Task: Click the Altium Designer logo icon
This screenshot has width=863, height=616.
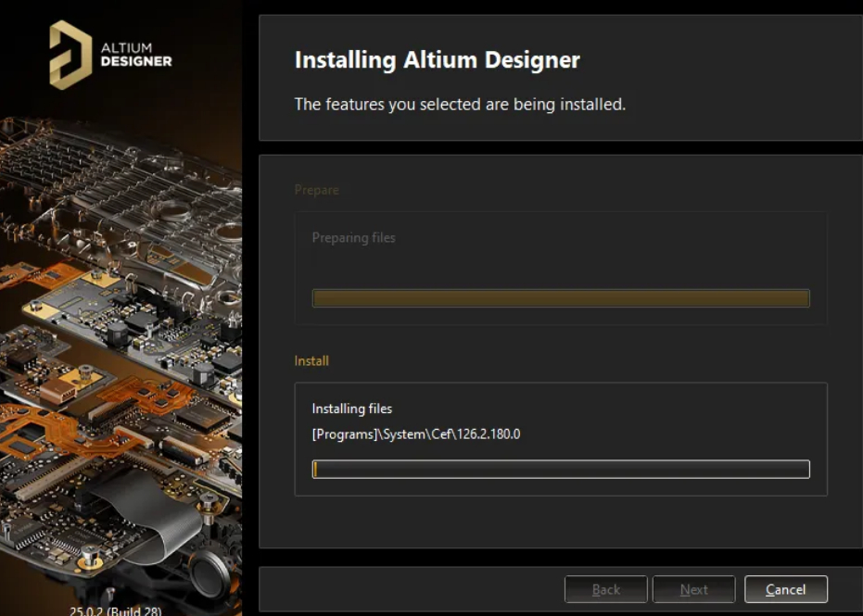Action: click(70, 55)
